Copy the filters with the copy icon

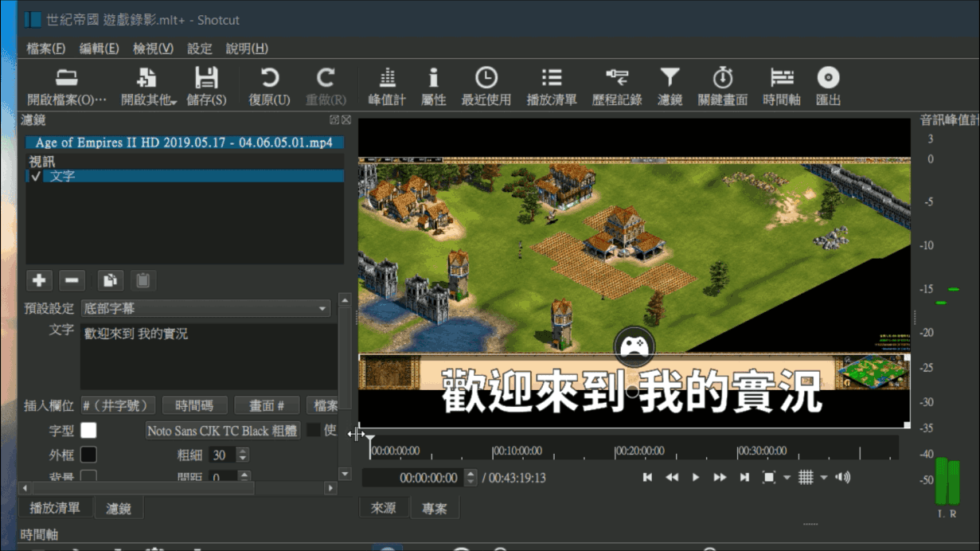pos(110,280)
